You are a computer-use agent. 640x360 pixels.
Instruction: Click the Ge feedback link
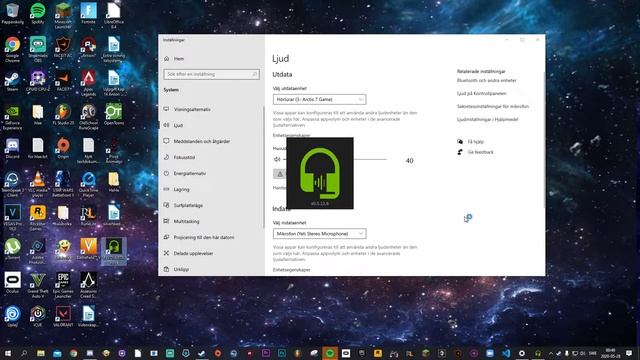pos(480,152)
